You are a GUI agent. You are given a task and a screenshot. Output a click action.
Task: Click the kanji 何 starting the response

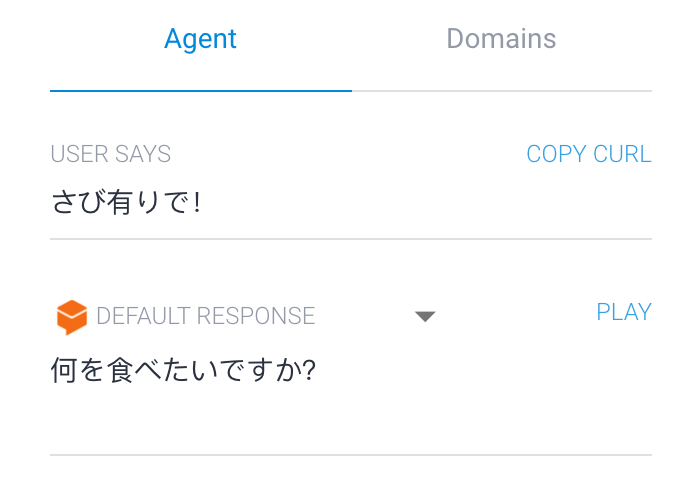tap(64, 370)
